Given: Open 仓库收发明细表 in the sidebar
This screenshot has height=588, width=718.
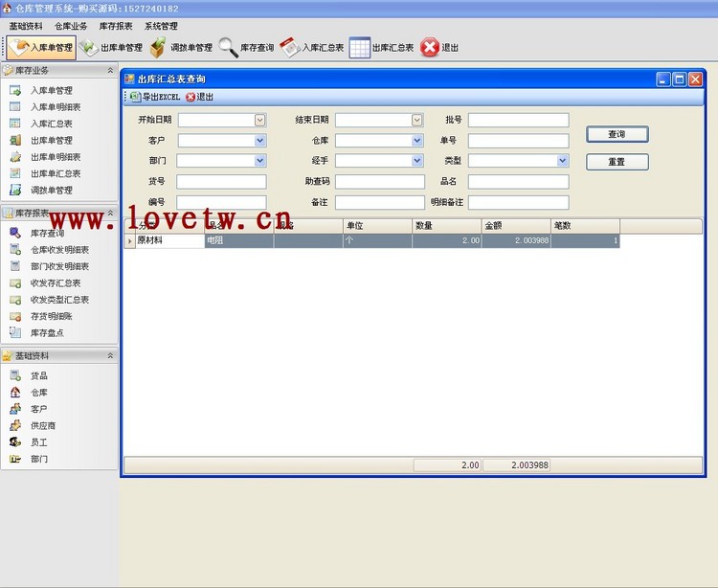Looking at the screenshot, I should [x=59, y=250].
